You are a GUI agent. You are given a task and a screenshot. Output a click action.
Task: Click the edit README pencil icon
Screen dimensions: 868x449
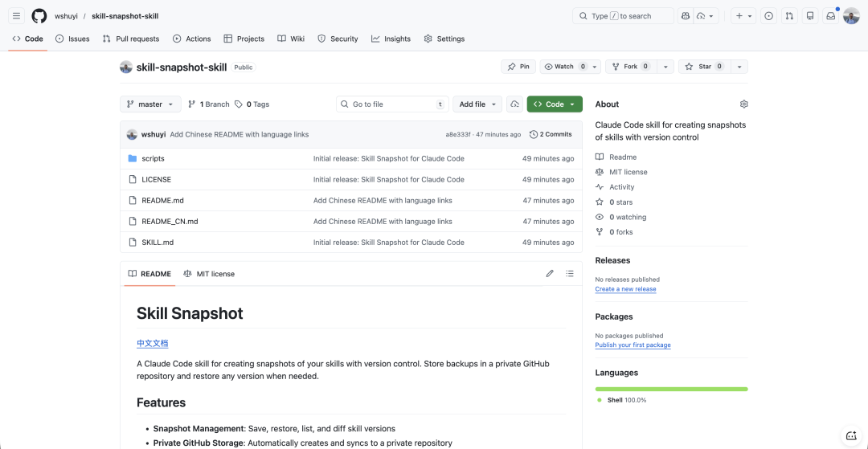550,274
